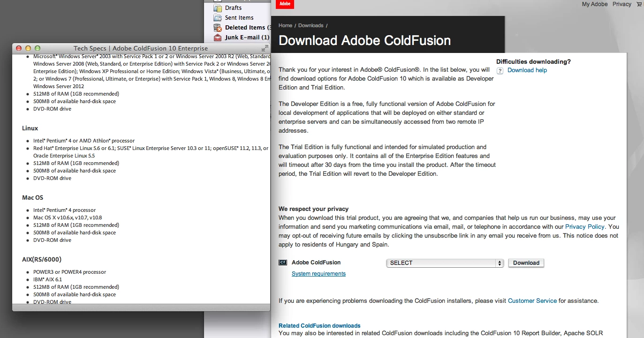Click the Download button
Image resolution: width=644 pixels, height=338 pixels.
(x=526, y=263)
